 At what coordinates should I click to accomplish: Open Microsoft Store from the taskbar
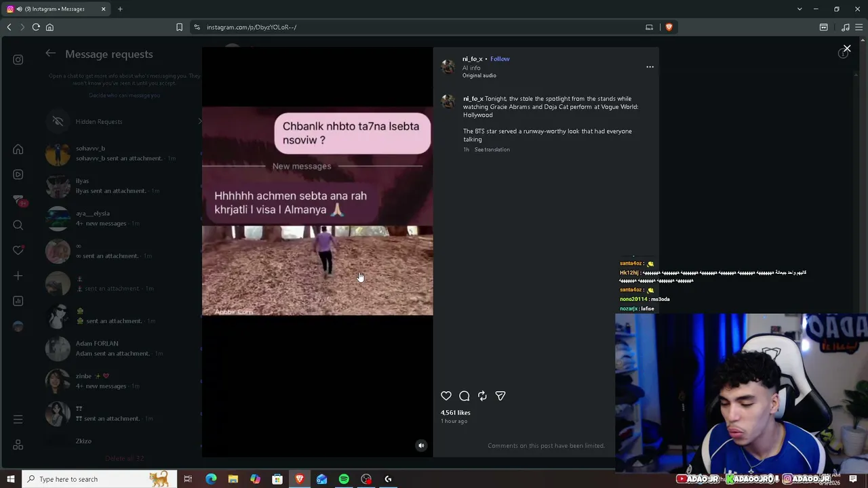[x=277, y=479]
